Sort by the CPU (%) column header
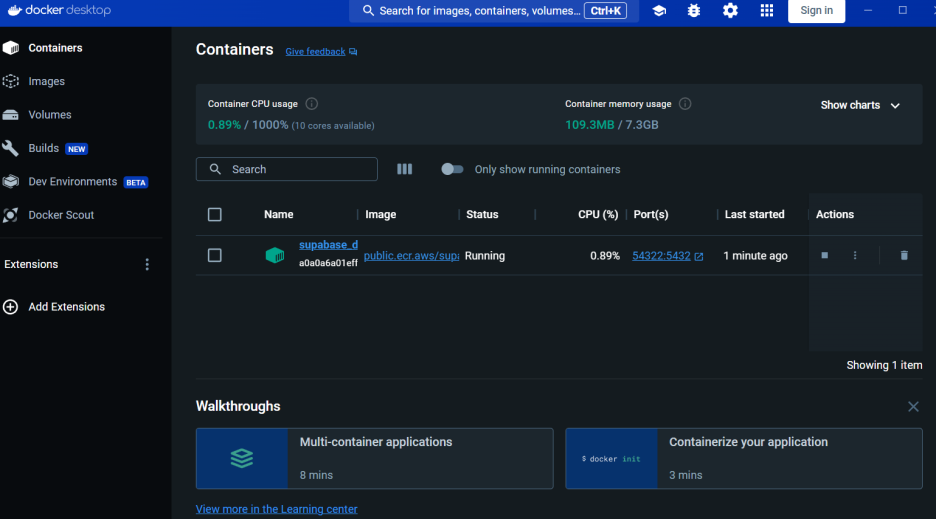 point(598,214)
